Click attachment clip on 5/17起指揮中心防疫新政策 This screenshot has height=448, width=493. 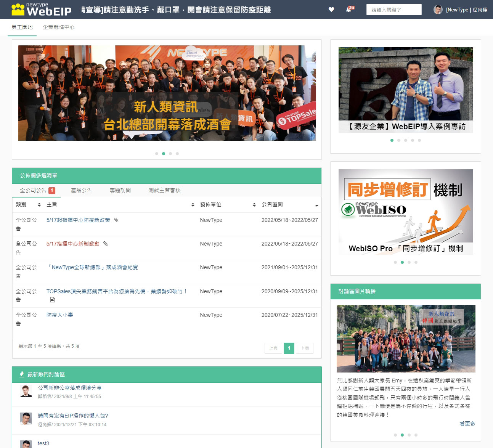point(116,220)
